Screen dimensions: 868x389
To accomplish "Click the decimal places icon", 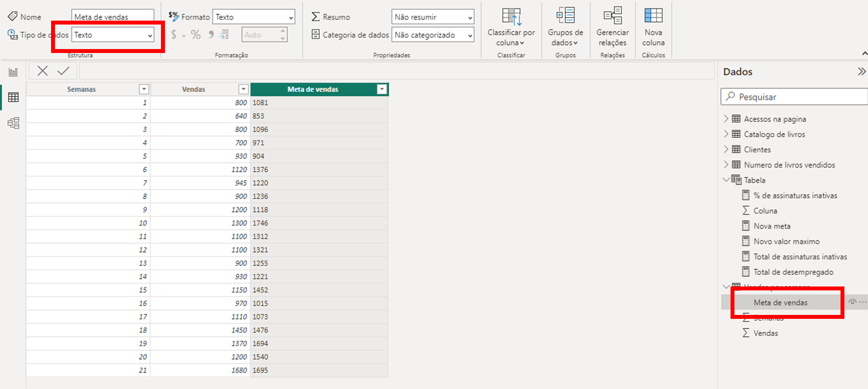I will [x=224, y=34].
